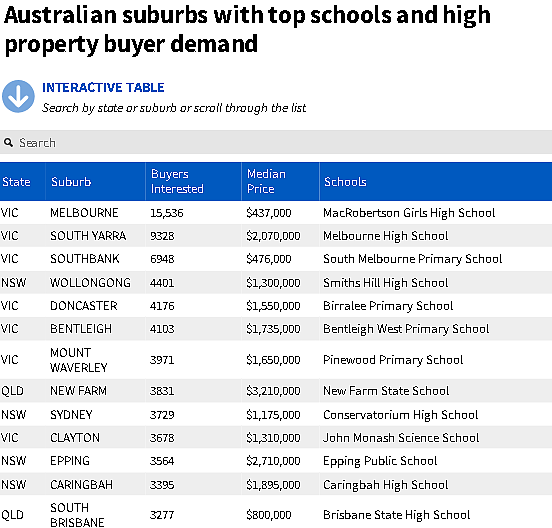Sort by Buyers Interested column header
Image resolution: width=552 pixels, height=528 pixels.
tap(177, 181)
